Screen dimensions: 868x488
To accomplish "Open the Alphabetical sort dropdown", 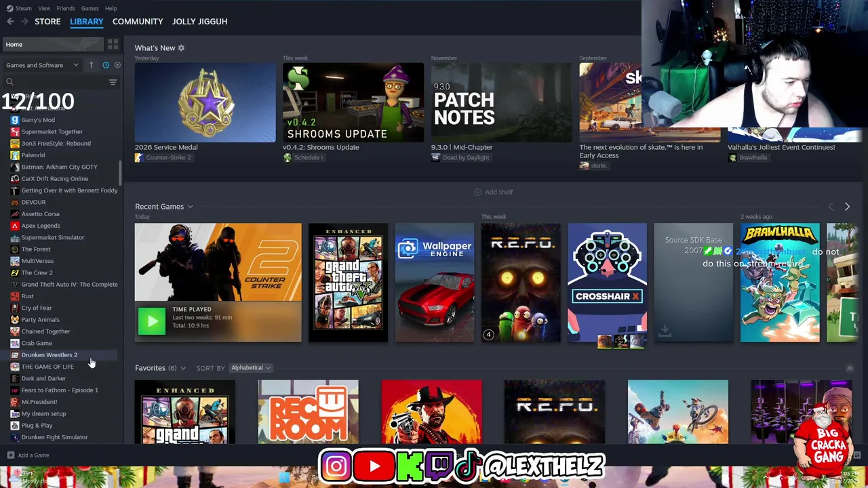I will click(x=250, y=368).
